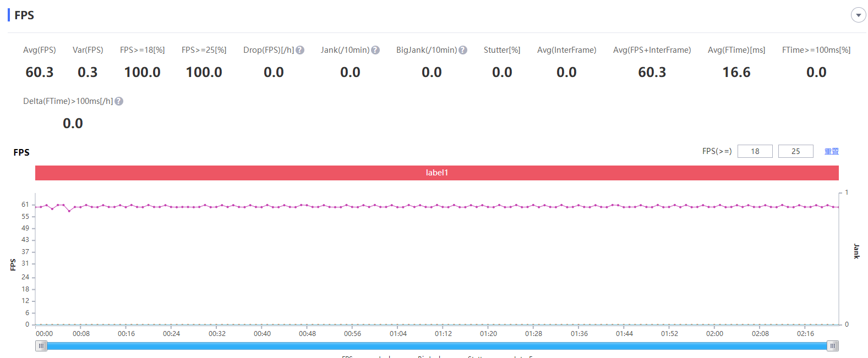Screen dimensions: 868x358
Task: Click the Stutter[%] metric label
Action: point(502,50)
